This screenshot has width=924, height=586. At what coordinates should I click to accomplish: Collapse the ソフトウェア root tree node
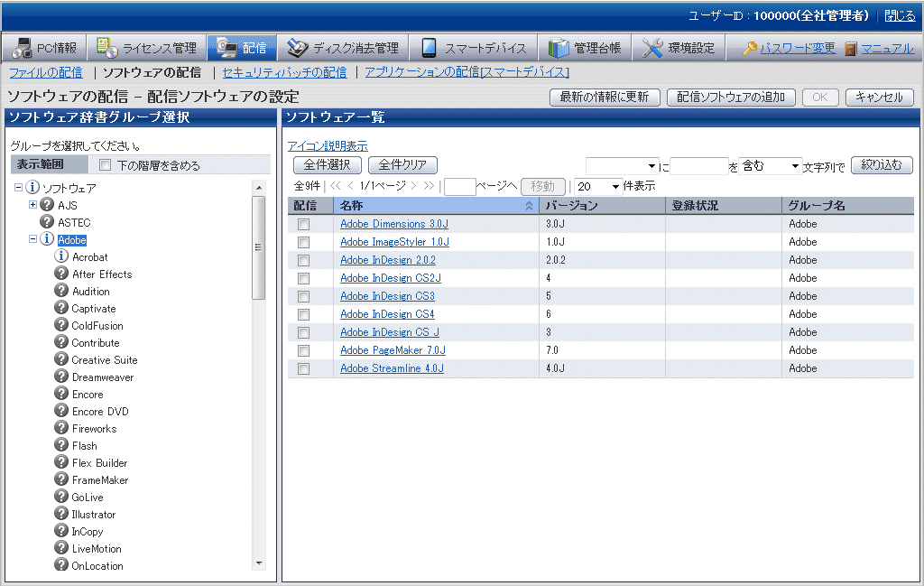point(18,188)
